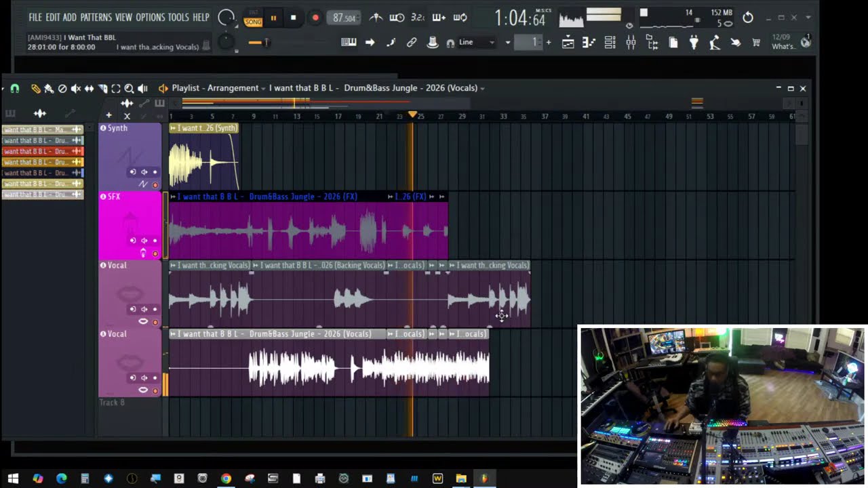
Task: Click the plus button to add a pattern
Action: [x=549, y=43]
